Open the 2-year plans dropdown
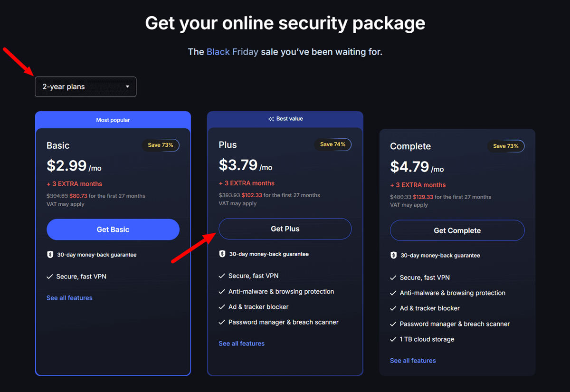This screenshot has height=392, width=570. [85, 86]
